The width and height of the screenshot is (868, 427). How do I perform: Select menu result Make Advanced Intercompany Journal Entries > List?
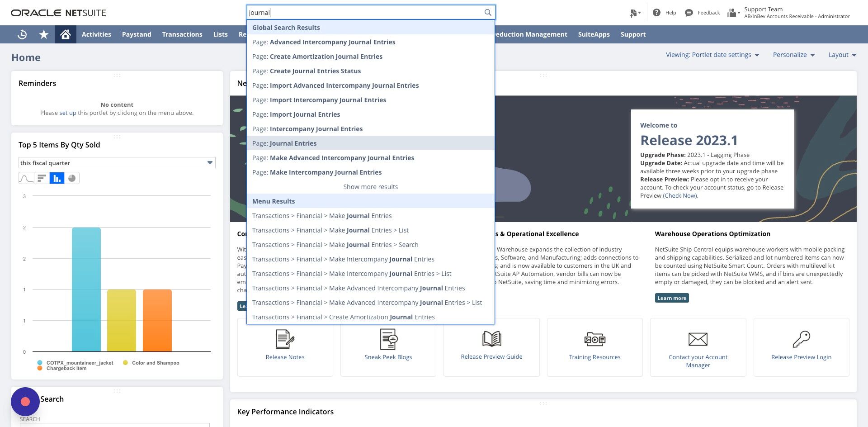(x=371, y=303)
